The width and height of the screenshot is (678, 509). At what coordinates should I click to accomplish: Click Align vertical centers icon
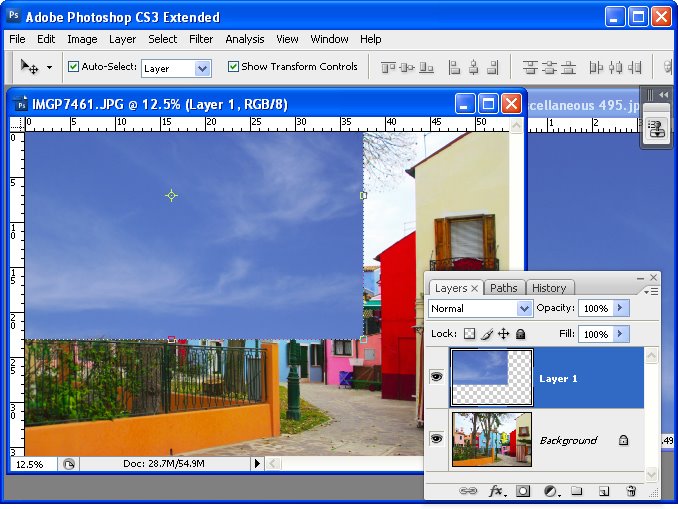click(x=407, y=67)
